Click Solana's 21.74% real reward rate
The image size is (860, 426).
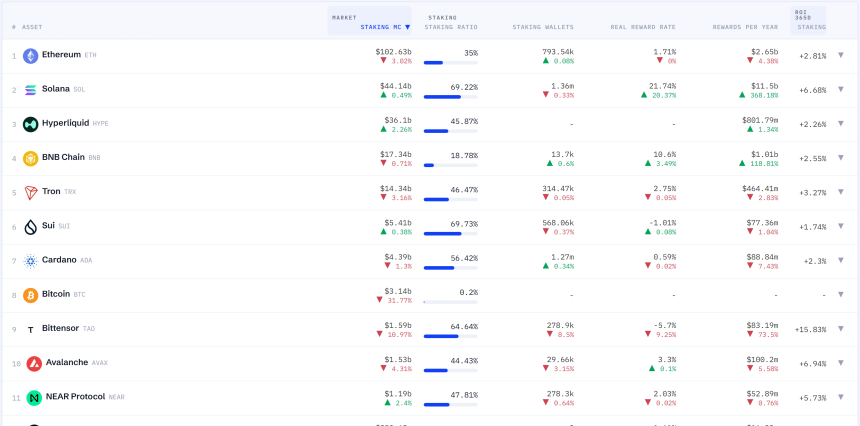point(662,86)
